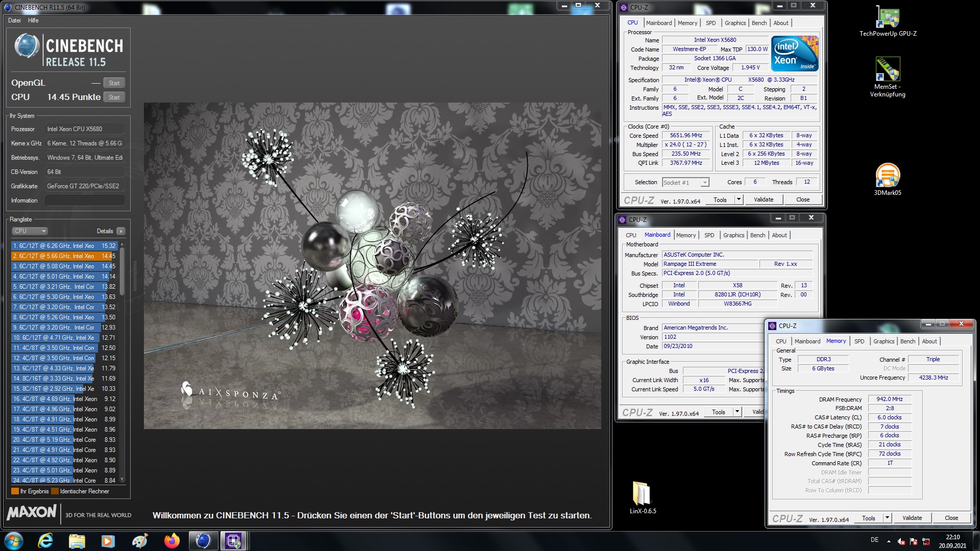
Task: Open Windows Explorer taskbar icon
Action: [x=77, y=541]
